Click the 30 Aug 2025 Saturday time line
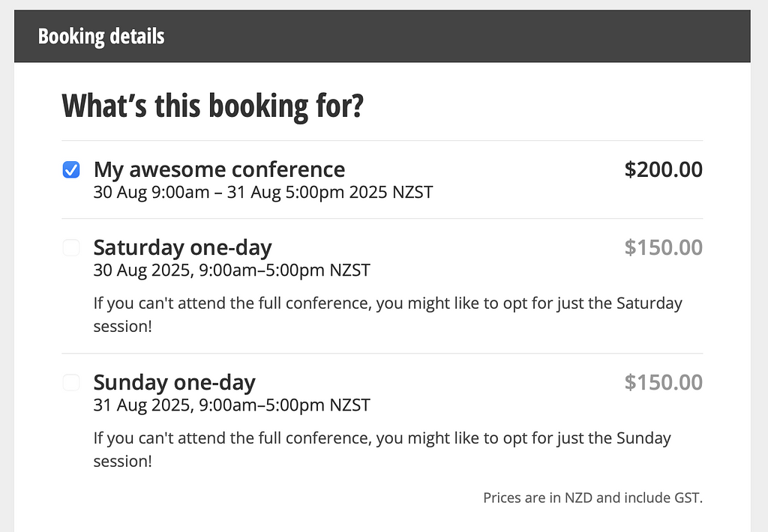 click(231, 270)
